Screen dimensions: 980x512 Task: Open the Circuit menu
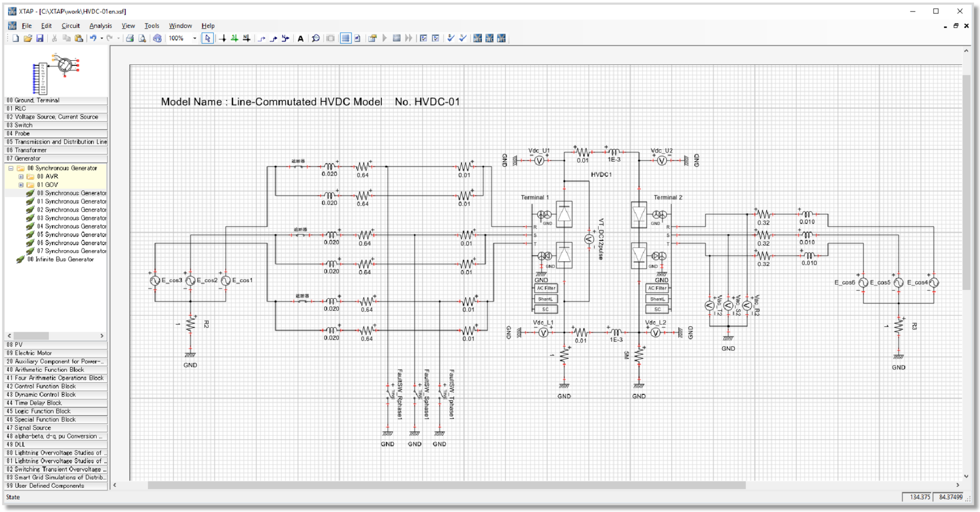point(70,25)
